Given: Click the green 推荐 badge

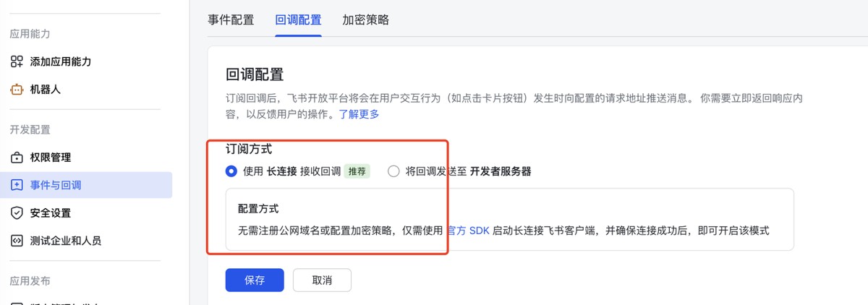Looking at the screenshot, I should [357, 171].
